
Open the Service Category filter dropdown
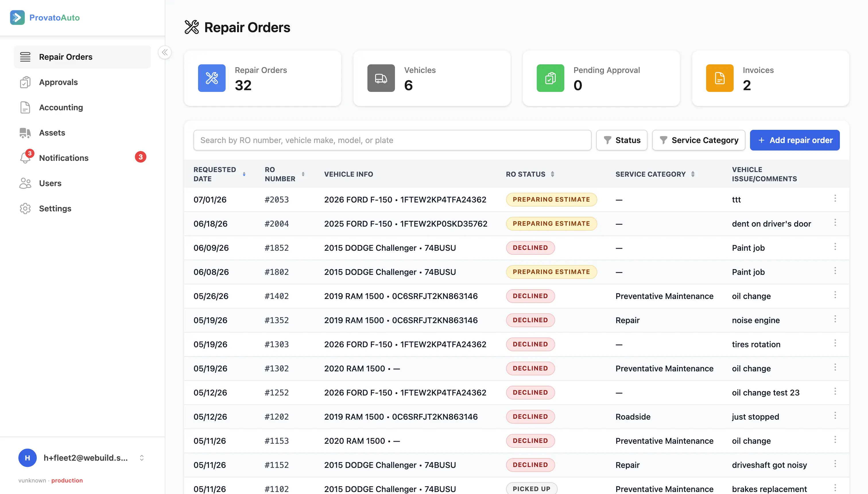coord(698,140)
